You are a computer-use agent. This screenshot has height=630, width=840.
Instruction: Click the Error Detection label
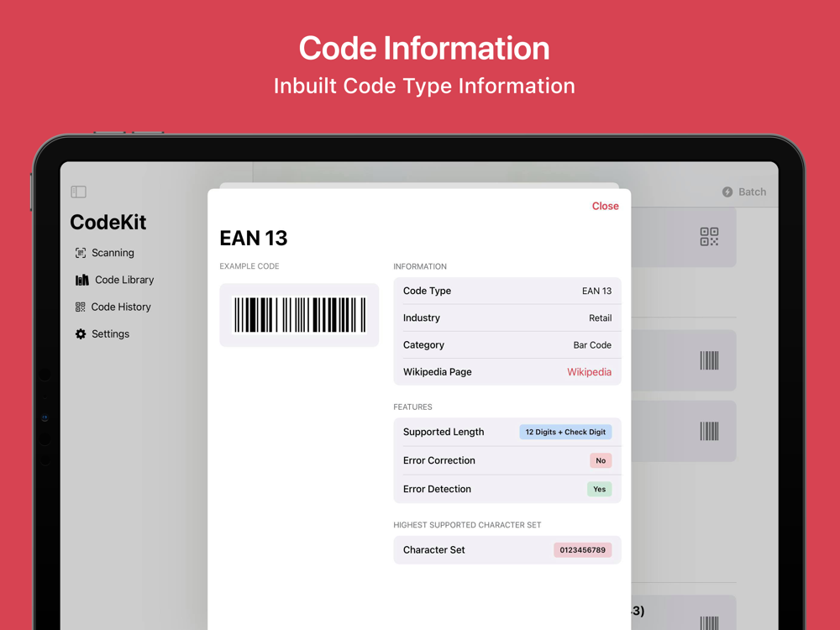point(437,489)
